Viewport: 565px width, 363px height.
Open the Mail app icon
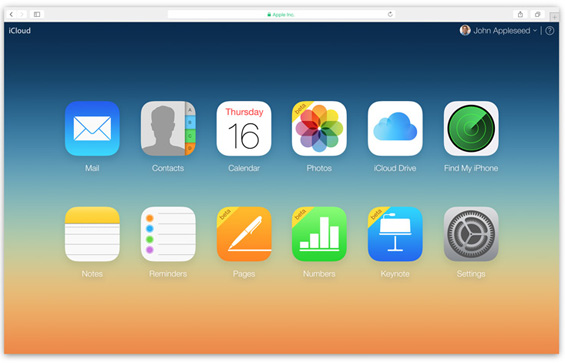92,128
